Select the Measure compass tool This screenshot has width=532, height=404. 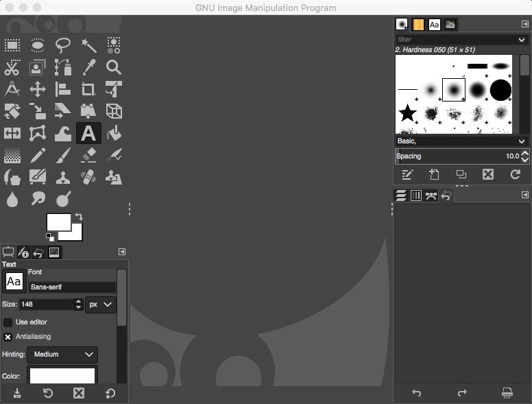[x=12, y=89]
